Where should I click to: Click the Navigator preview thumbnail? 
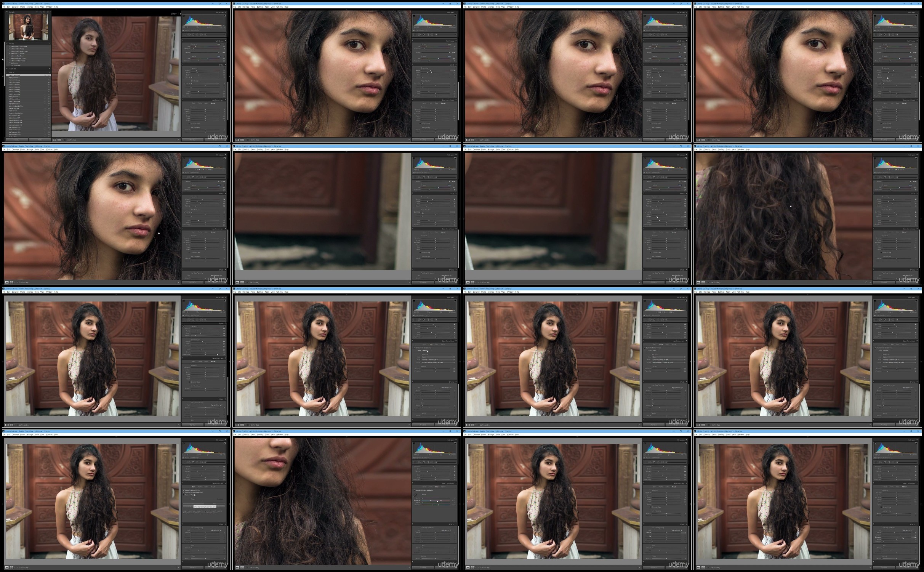(x=28, y=27)
